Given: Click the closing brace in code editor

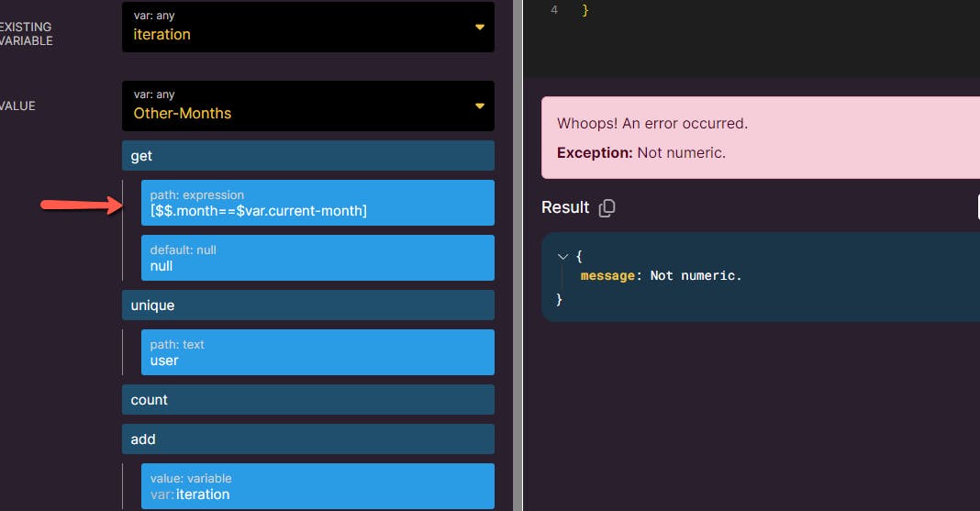Looking at the screenshot, I should (x=585, y=10).
